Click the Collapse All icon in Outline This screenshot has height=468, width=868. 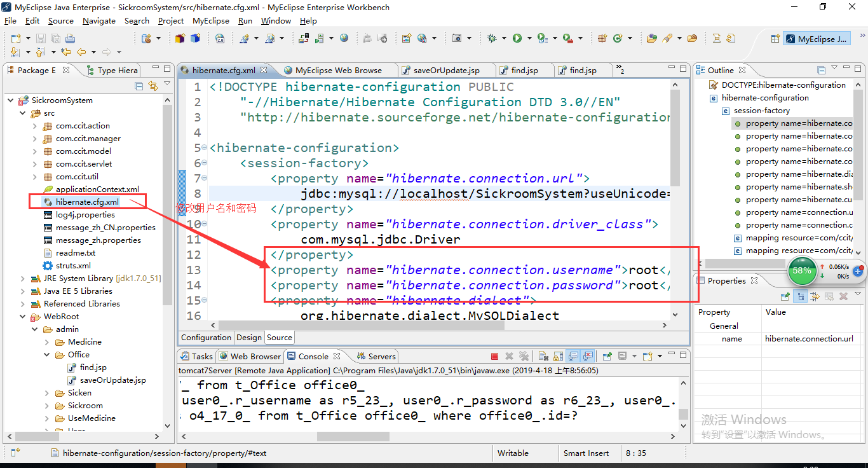pyautogui.click(x=822, y=70)
